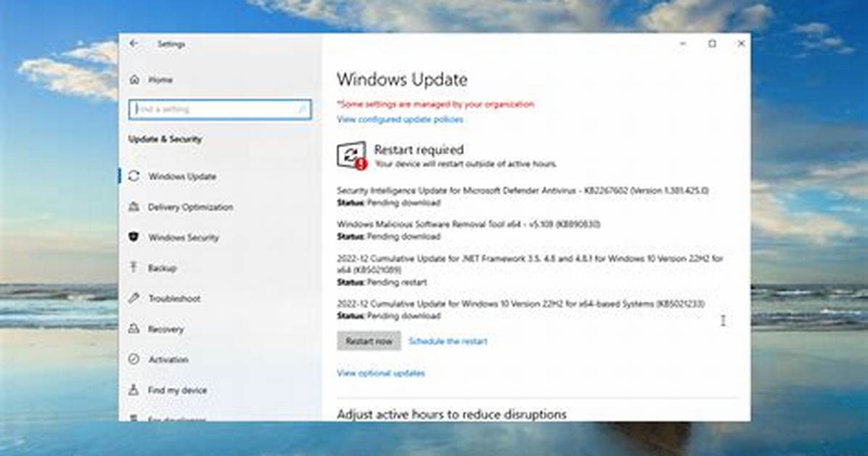Select the Backup arrow icon
The height and width of the screenshot is (456, 868).
134,268
